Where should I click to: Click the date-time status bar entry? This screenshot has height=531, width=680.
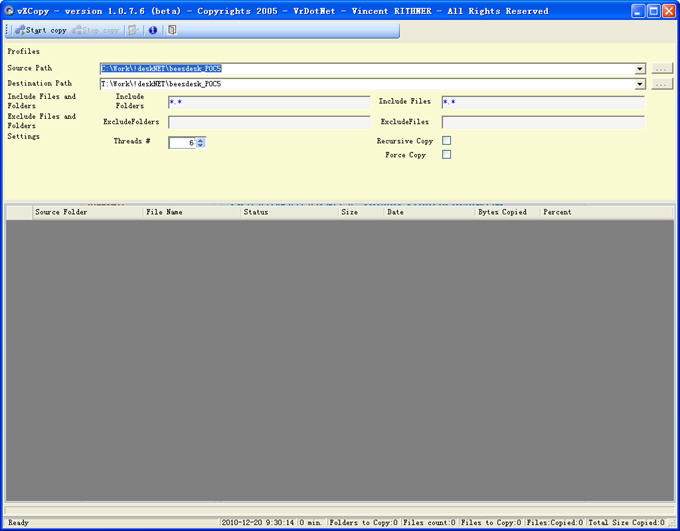[x=258, y=523]
